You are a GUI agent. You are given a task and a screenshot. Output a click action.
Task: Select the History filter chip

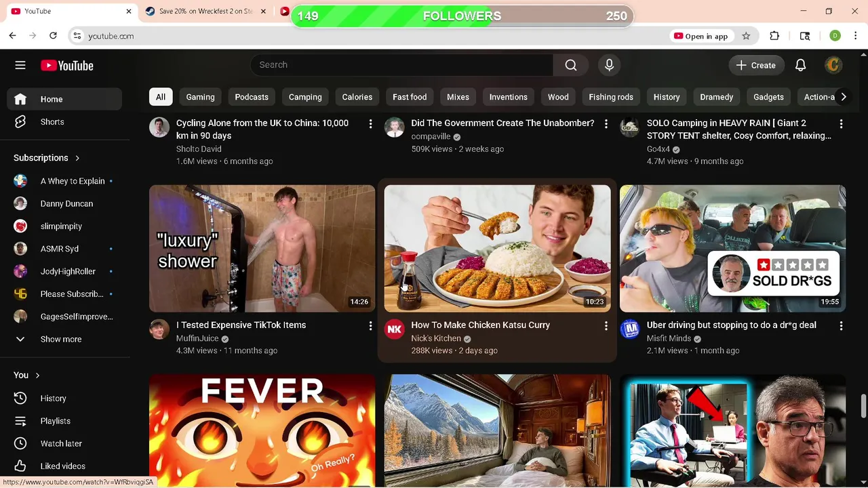667,97
